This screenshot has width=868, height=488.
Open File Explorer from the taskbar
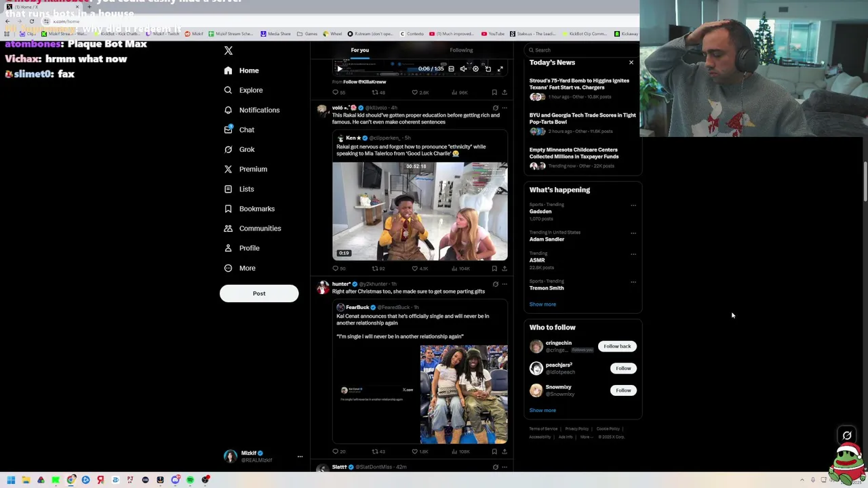tap(26, 480)
